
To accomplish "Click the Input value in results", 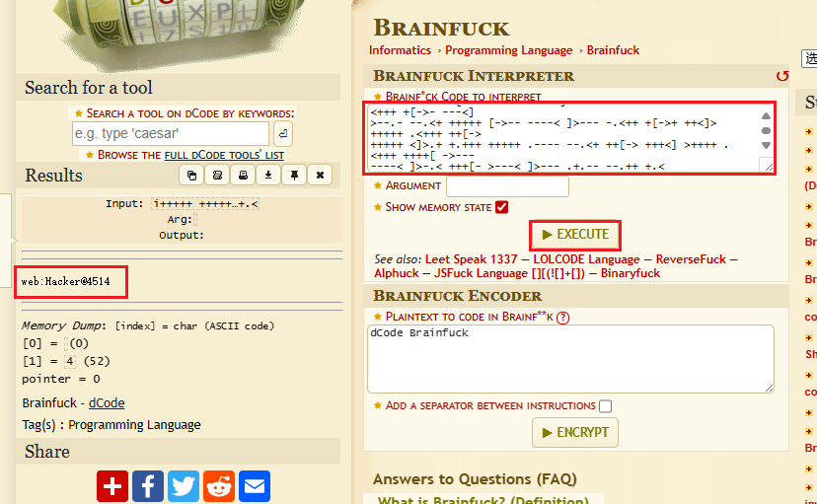I will (205, 204).
